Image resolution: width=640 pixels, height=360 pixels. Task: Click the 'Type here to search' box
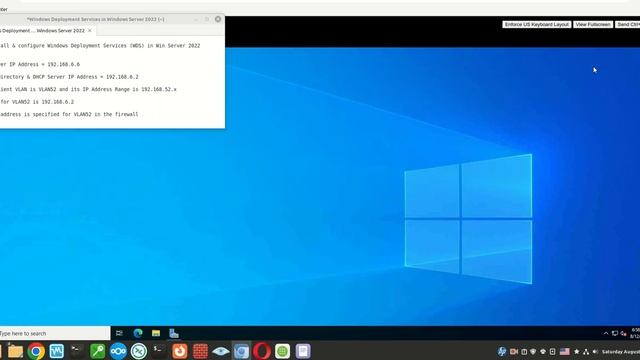(55, 333)
